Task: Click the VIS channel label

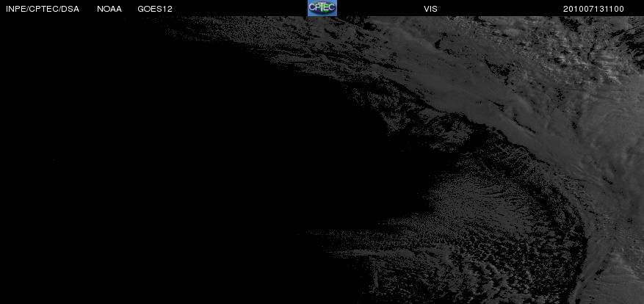Action: tap(430, 9)
